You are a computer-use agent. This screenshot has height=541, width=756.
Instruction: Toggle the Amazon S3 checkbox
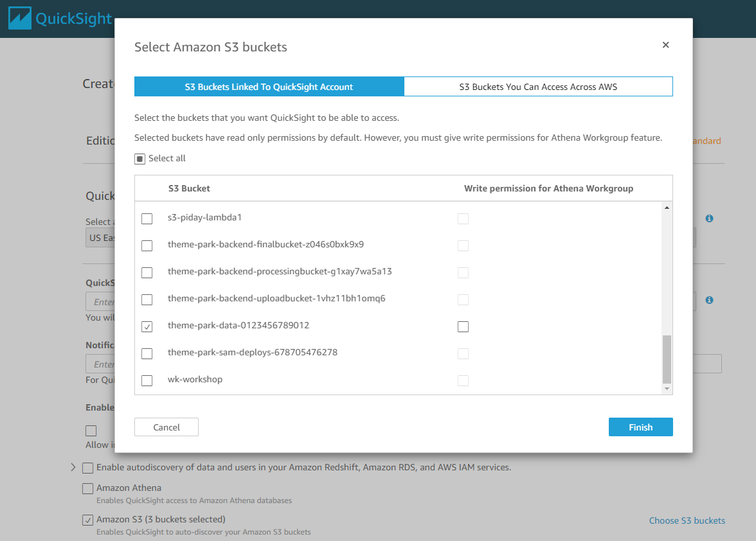(x=87, y=520)
